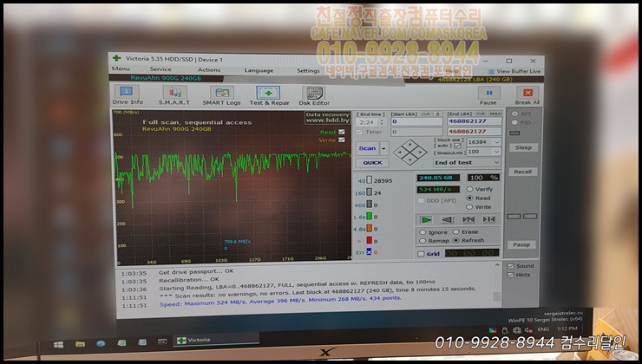Open the Settings menu

[x=308, y=71]
